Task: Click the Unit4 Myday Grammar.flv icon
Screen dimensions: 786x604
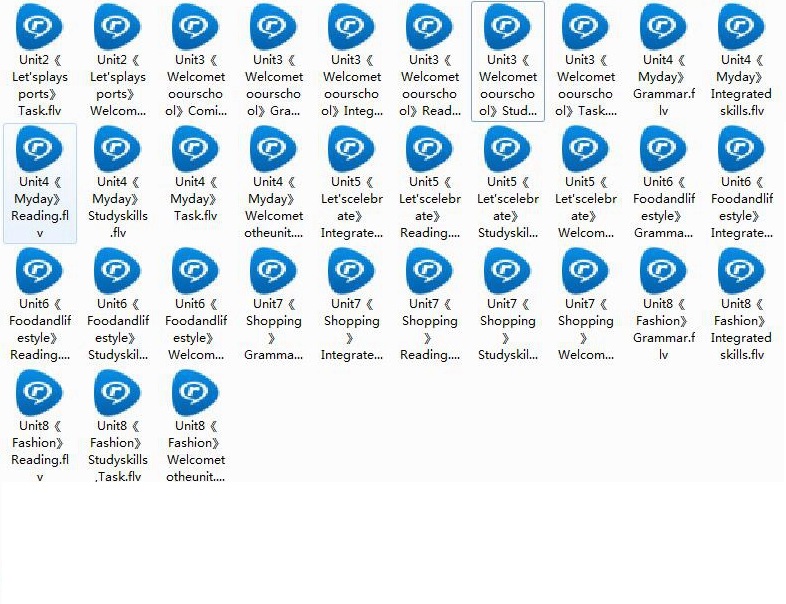Action: (664, 30)
